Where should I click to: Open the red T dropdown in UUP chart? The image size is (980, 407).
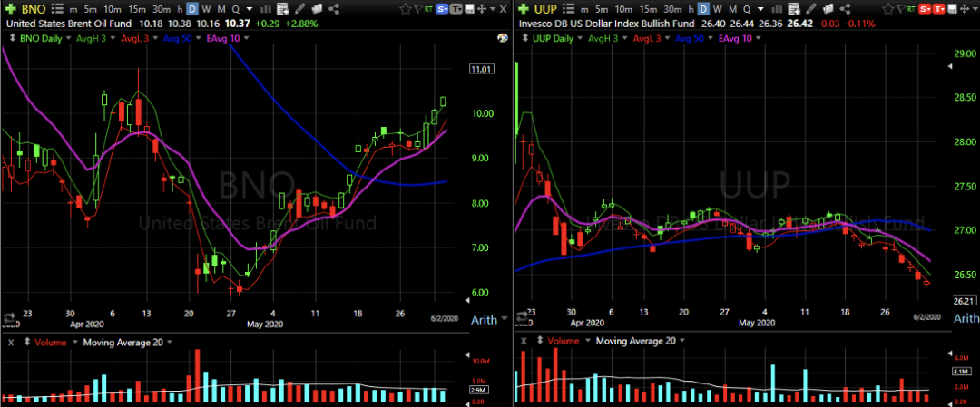tap(939, 9)
